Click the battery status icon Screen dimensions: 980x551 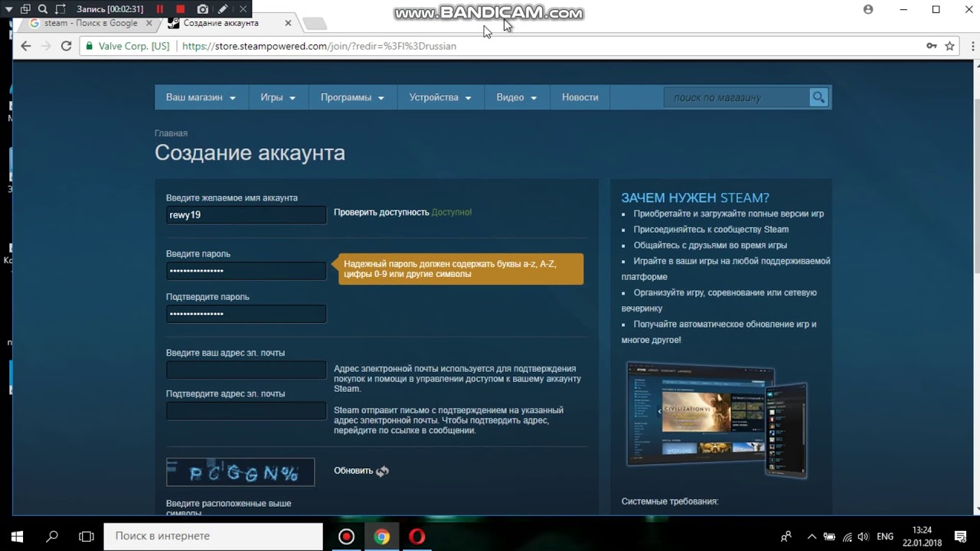tap(829, 536)
